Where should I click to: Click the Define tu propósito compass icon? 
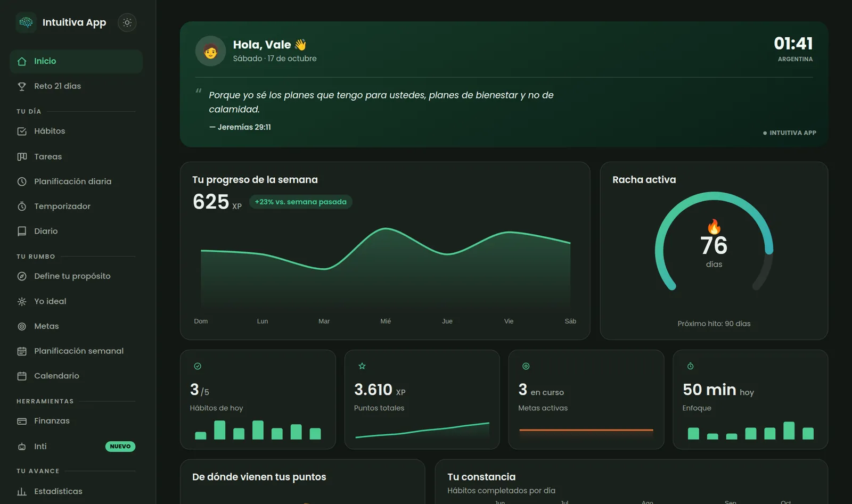pos(22,276)
